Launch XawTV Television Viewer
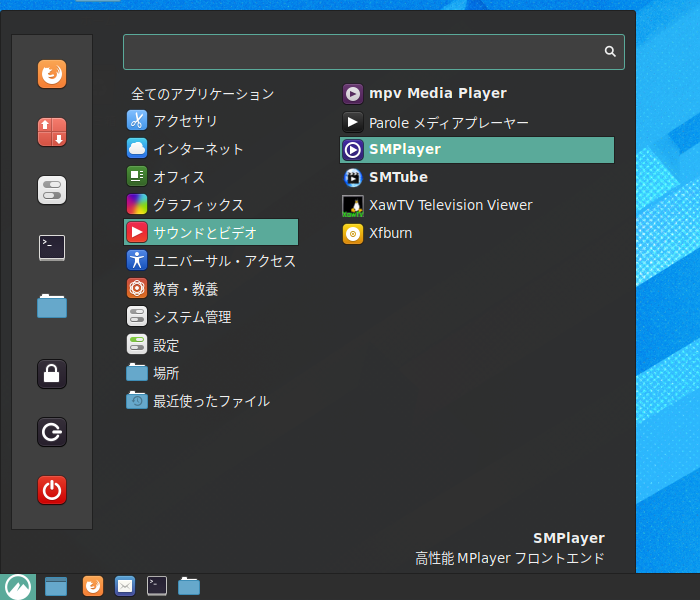Screen dimensions: 700x600 (477, 205)
